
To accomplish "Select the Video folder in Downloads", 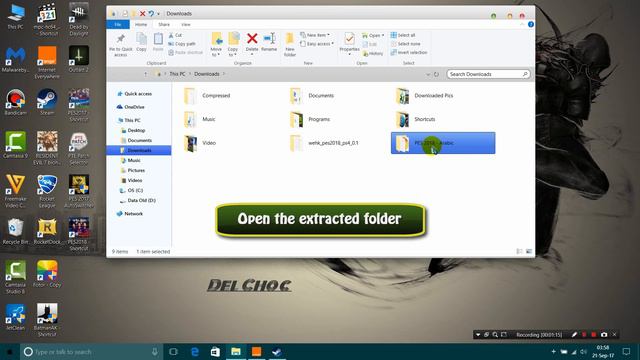I will [200, 143].
